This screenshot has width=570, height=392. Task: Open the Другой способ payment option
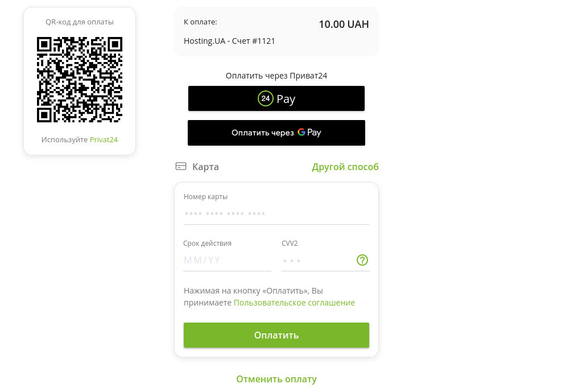345,167
